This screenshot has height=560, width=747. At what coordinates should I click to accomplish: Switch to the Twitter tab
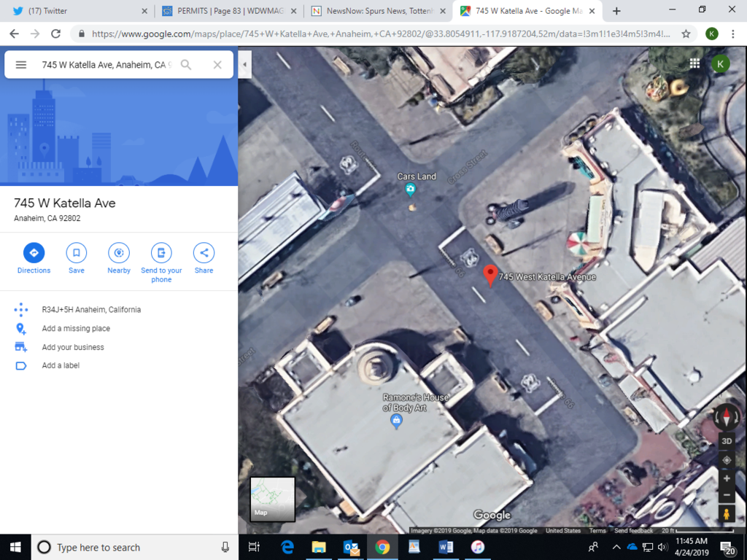[79, 11]
